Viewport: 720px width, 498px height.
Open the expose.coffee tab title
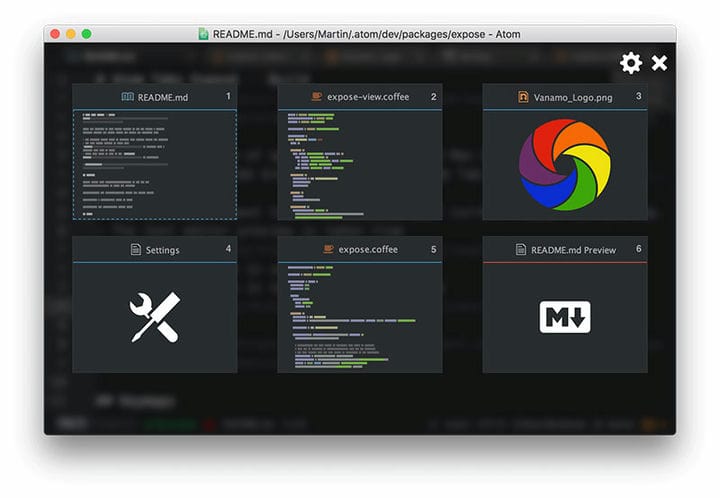368,249
